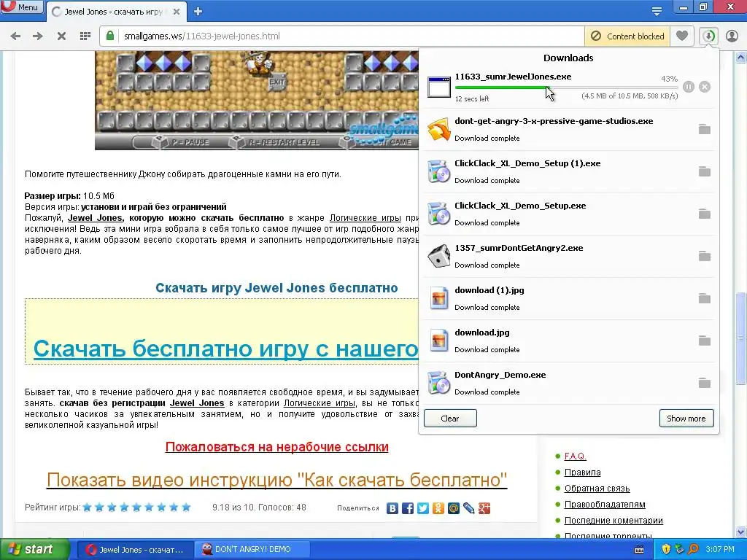Image resolution: width=747 pixels, height=560 pixels.
Task: Click the Content blocked badge
Action: click(x=627, y=36)
